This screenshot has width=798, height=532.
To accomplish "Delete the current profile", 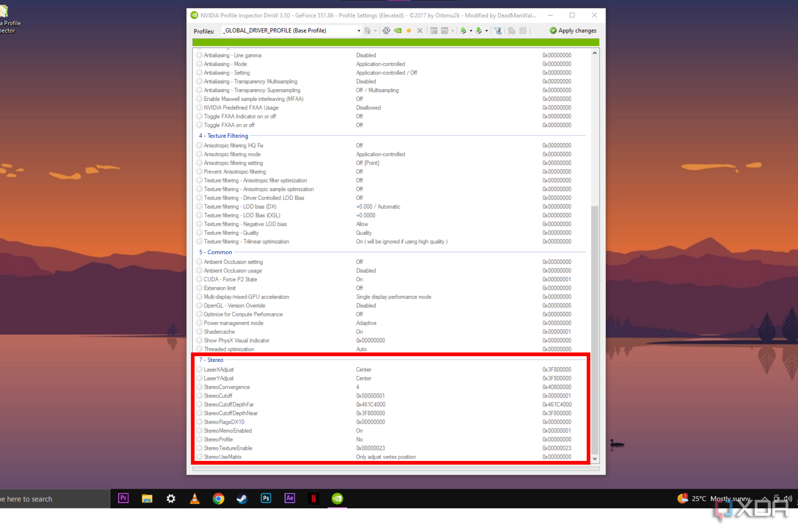I will coord(420,31).
